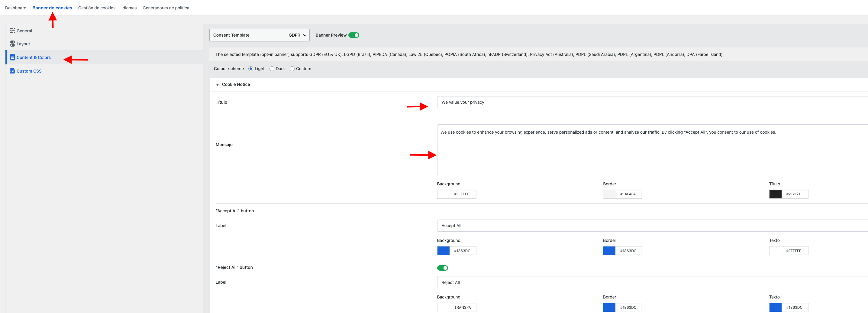This screenshot has height=313, width=868.
Task: Open Reject All Background transparent swatch
Action: [444, 307]
